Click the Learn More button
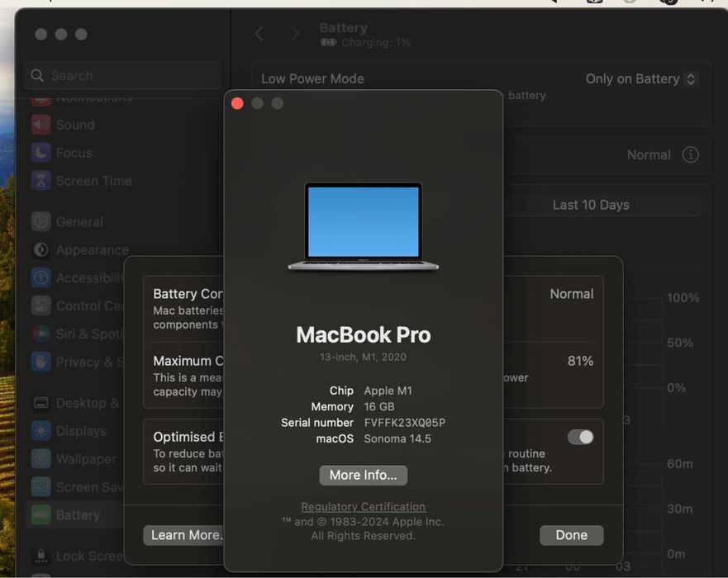Viewport: 728px width, 578px height. [x=183, y=535]
